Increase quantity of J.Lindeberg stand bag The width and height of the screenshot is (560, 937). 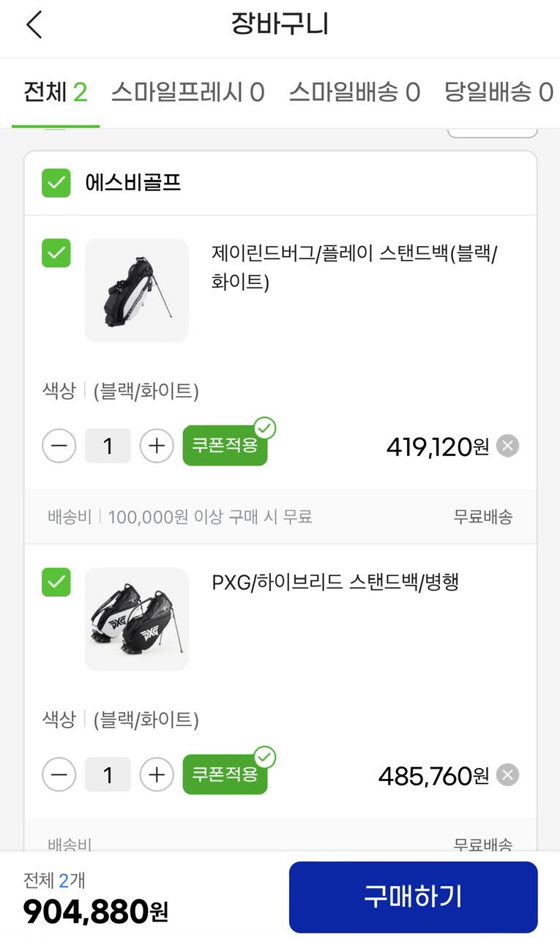tap(157, 446)
